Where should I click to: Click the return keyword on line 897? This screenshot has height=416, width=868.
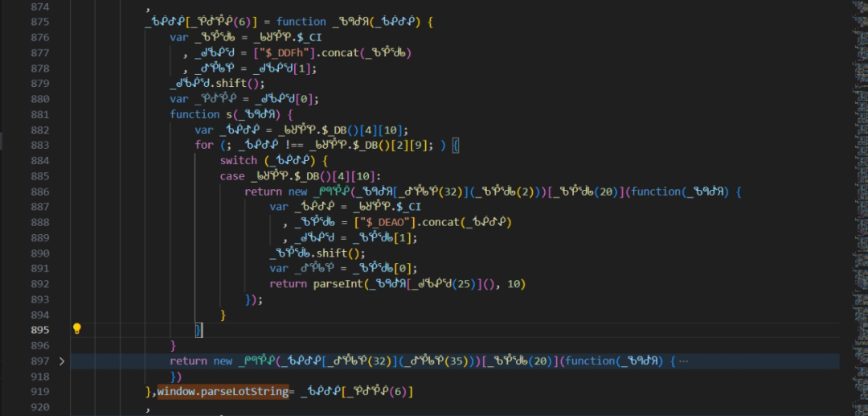point(188,361)
